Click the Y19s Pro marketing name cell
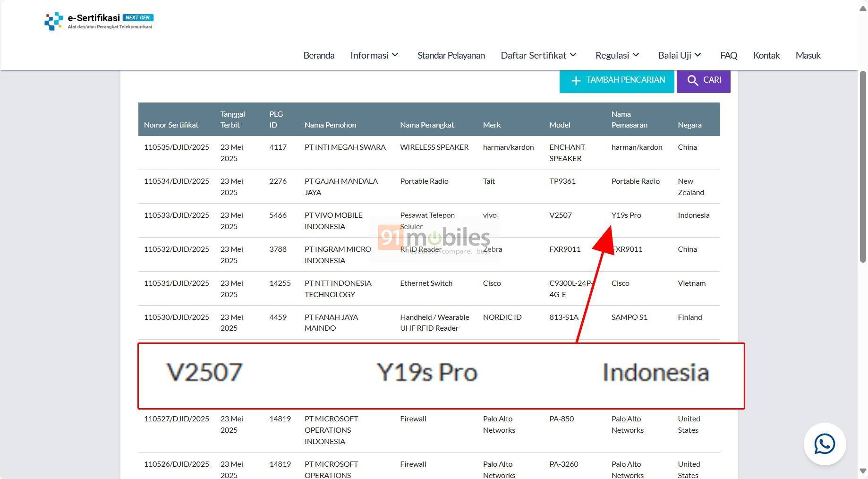This screenshot has height=479, width=868. coord(626,215)
